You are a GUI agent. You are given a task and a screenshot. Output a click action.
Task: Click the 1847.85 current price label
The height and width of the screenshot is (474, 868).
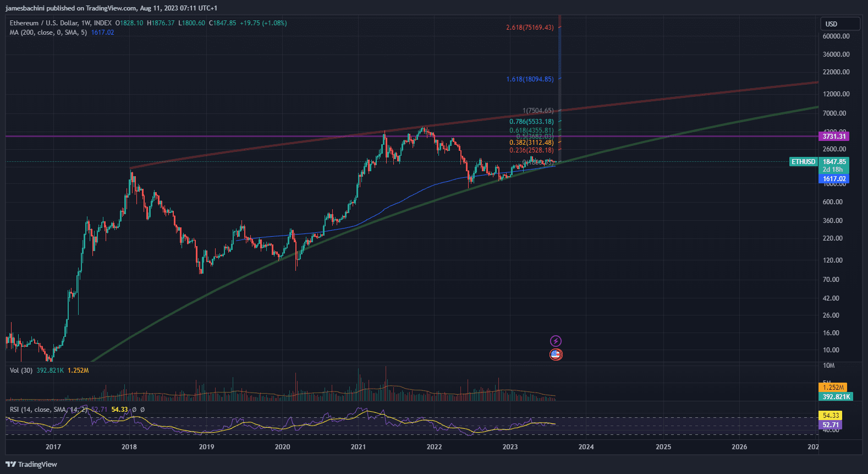834,162
